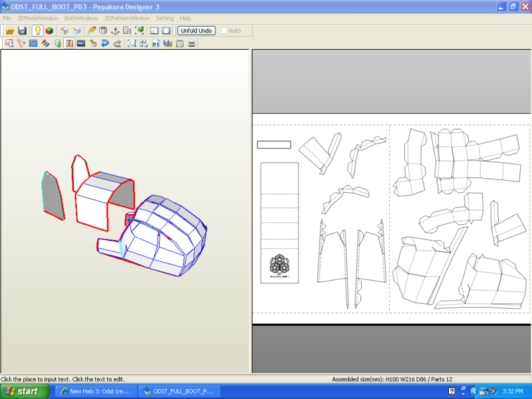The width and height of the screenshot is (532, 399).
Task: Select the insert image icon
Action: point(81,43)
